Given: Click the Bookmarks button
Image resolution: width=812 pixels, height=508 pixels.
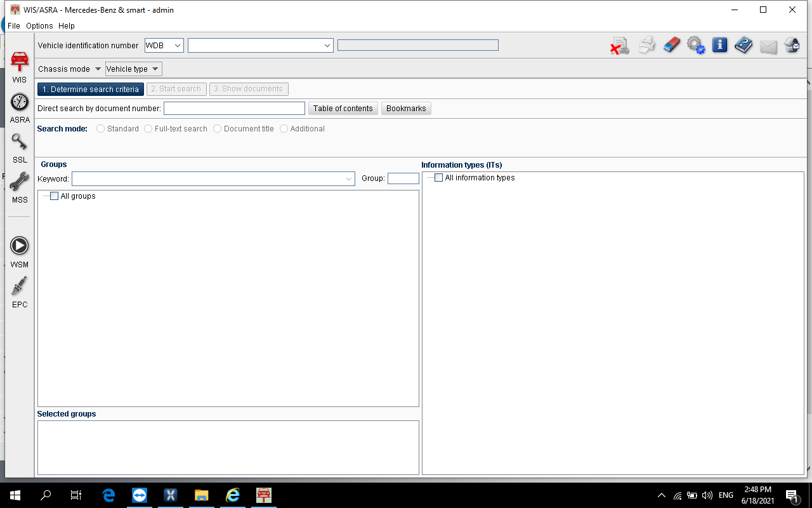Looking at the screenshot, I should pyautogui.click(x=406, y=109).
